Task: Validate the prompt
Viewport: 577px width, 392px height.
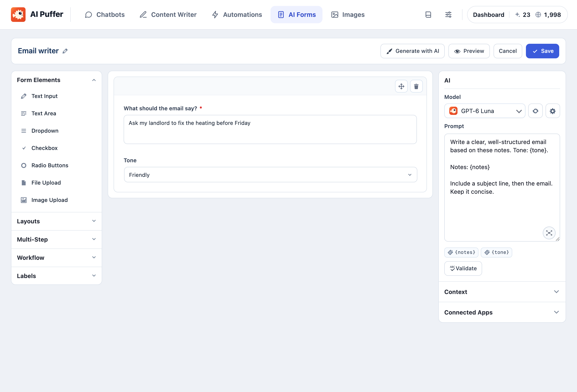Action: pyautogui.click(x=463, y=268)
